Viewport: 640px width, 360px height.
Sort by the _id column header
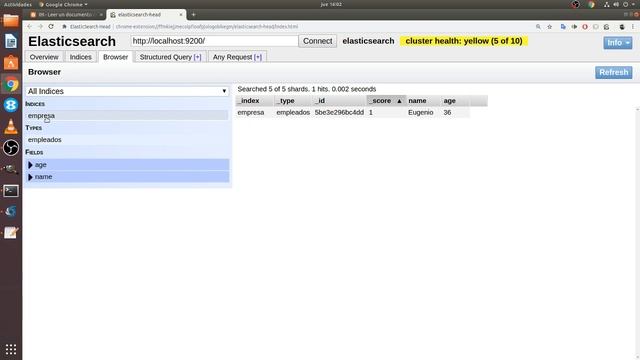pos(339,101)
